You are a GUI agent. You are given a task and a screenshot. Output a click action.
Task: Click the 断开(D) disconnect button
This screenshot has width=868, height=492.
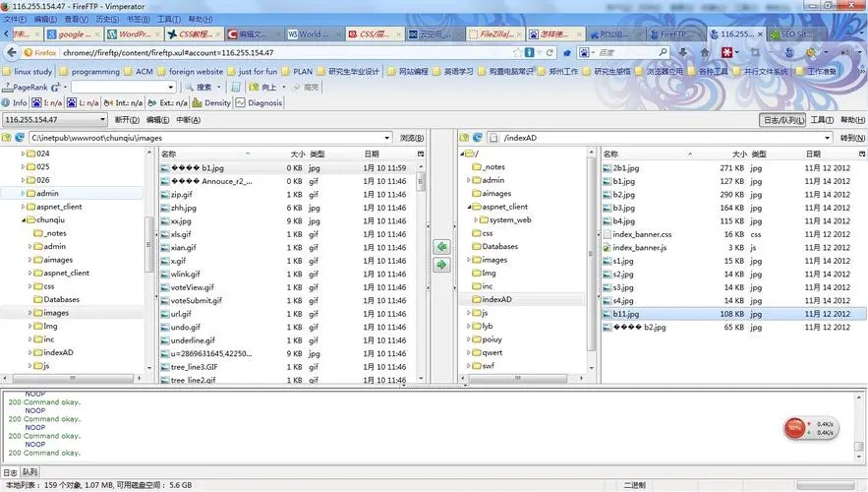pyautogui.click(x=127, y=120)
